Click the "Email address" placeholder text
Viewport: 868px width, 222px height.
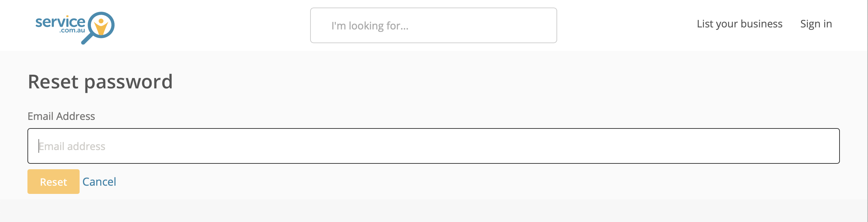point(72,146)
